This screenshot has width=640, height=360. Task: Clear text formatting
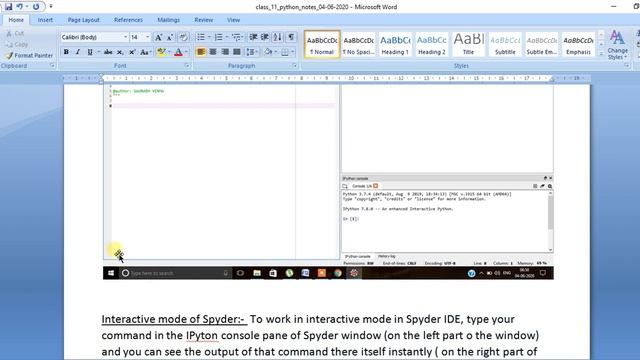(183, 37)
